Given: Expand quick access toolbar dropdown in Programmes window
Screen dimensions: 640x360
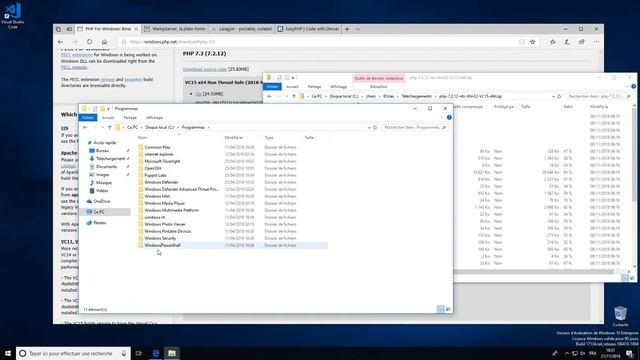Looking at the screenshot, I should pyautogui.click(x=108, y=109).
